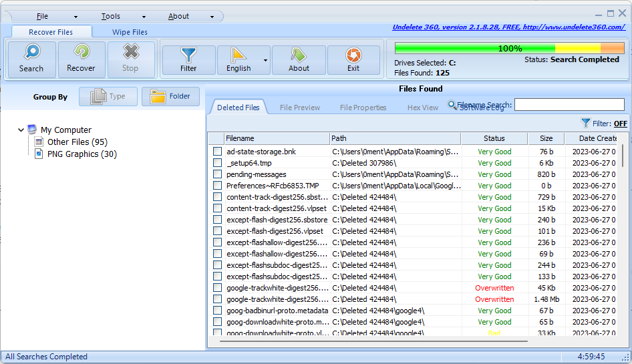Screen dimensions: 632x364
Task: Sort by the Path column header
Action: (x=396, y=138)
